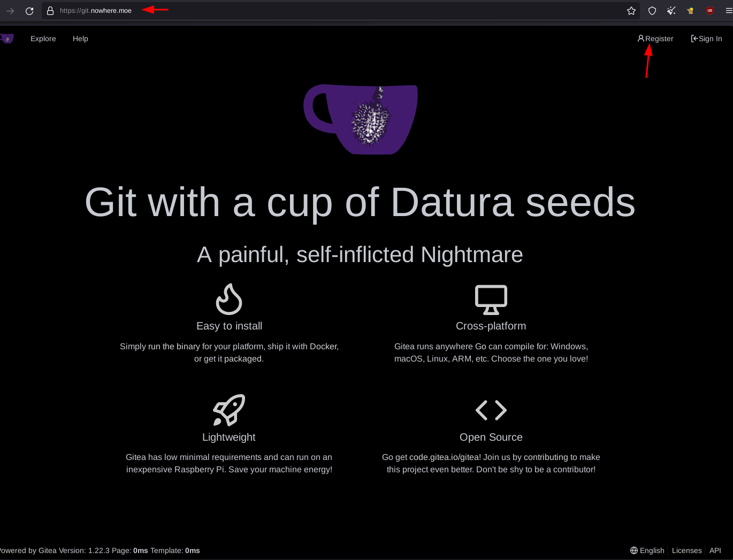Screen dimensions: 733x560
Task: Click the Sign In link
Action: [x=707, y=39]
